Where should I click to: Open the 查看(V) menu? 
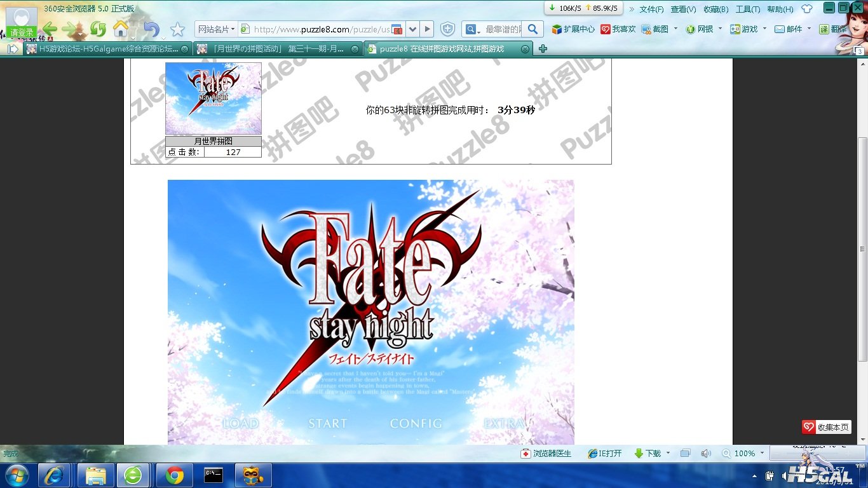click(x=683, y=10)
